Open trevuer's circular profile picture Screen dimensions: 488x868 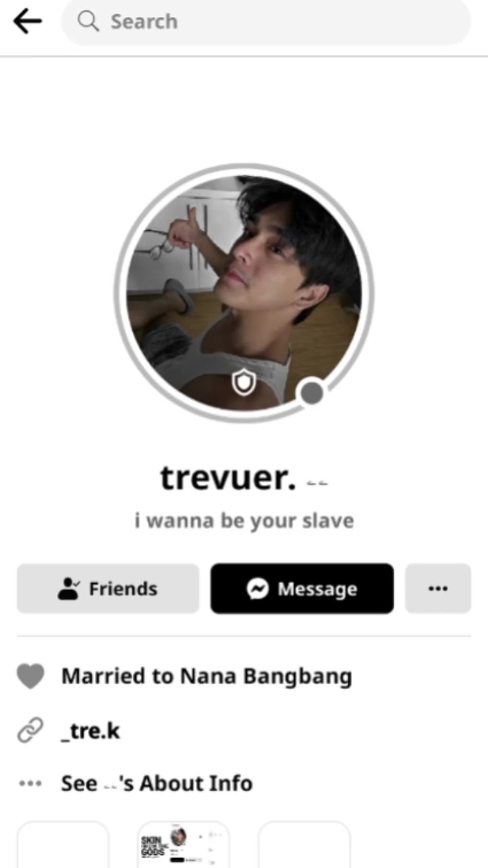point(244,293)
